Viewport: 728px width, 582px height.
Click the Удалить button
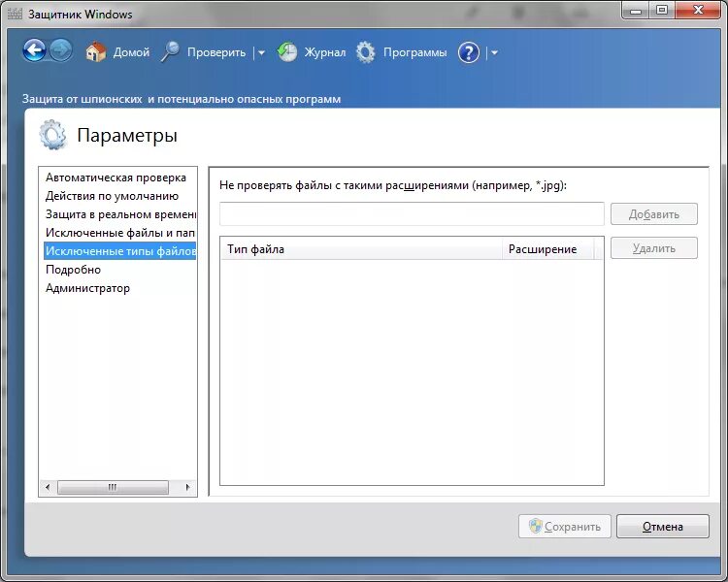click(653, 248)
